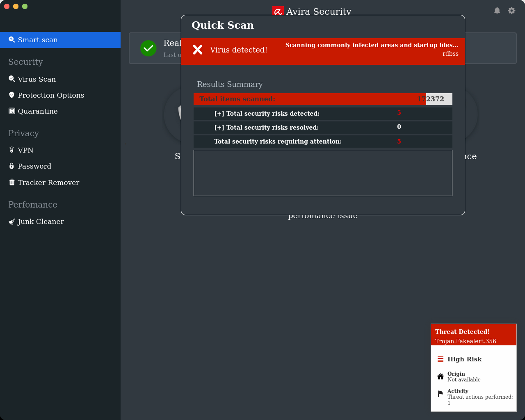Click the Protection Options shield icon
Viewport: 525px width, 420px height.
tap(12, 95)
